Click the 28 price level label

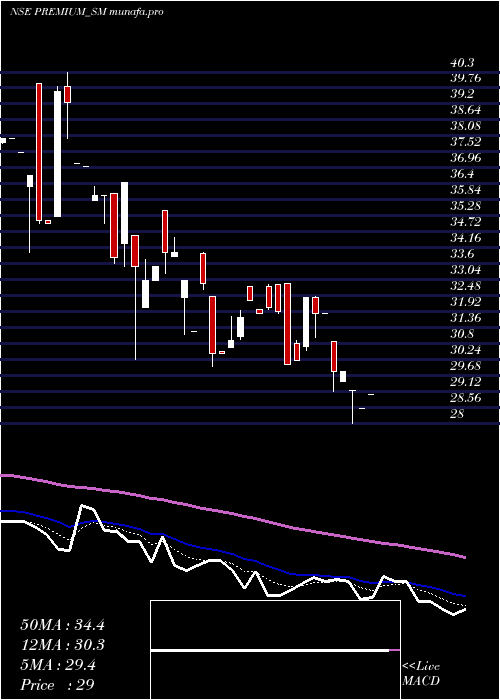pos(458,414)
